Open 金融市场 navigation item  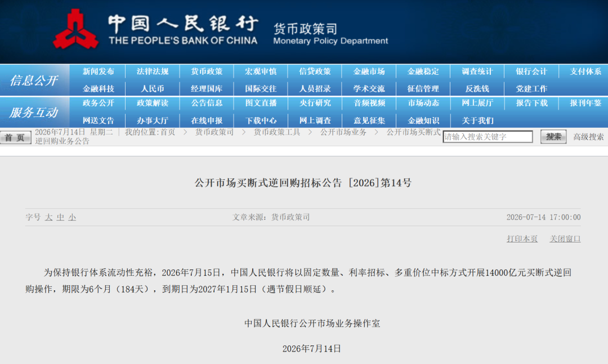369,71
